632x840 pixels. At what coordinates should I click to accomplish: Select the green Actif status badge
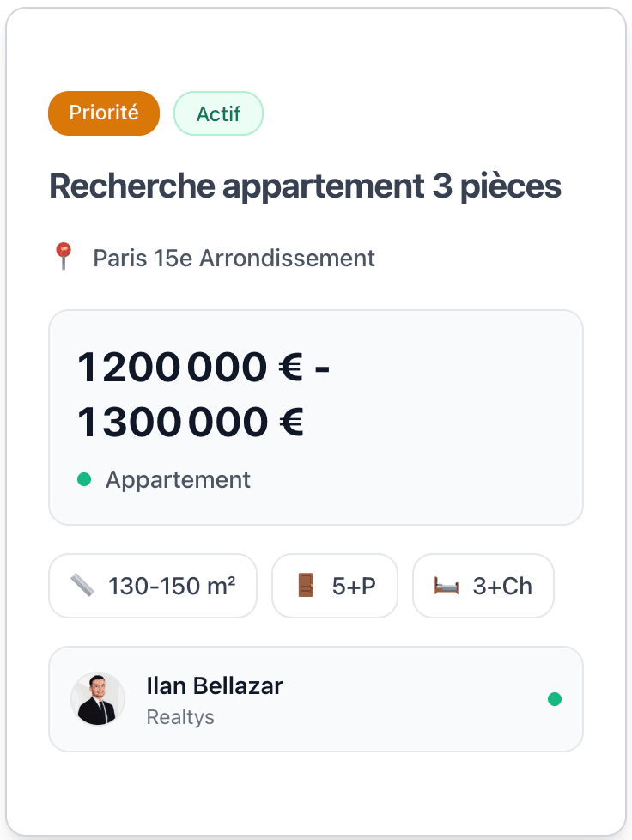218,113
